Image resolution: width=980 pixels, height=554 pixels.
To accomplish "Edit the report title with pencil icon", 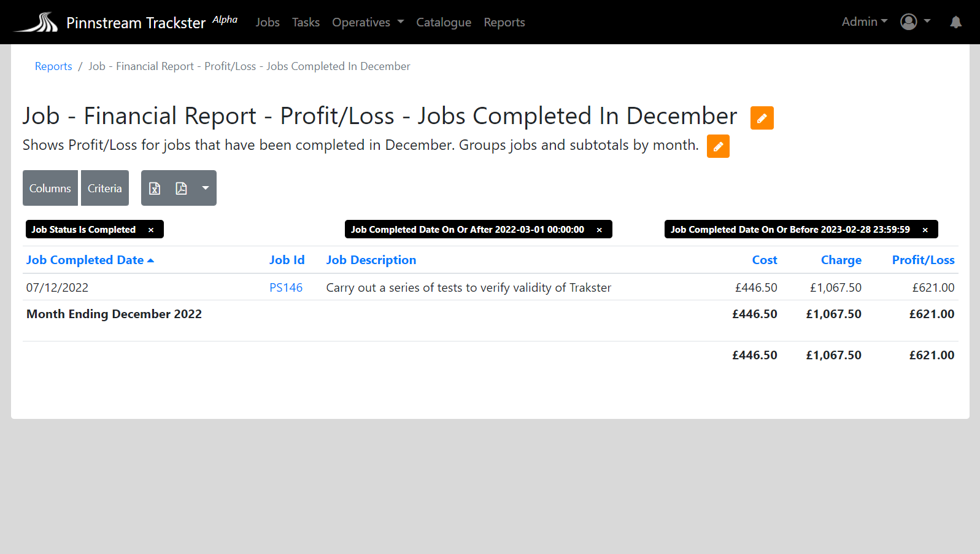I will pyautogui.click(x=762, y=118).
